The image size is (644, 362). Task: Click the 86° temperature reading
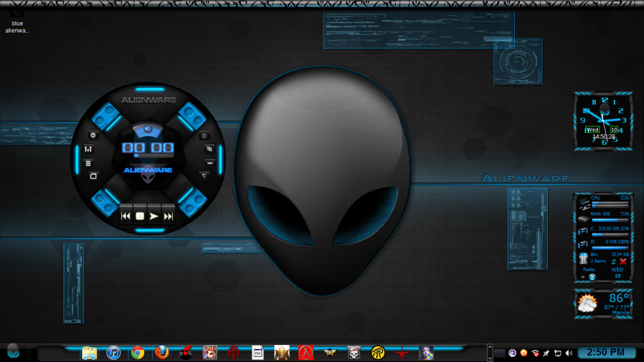pyautogui.click(x=619, y=298)
